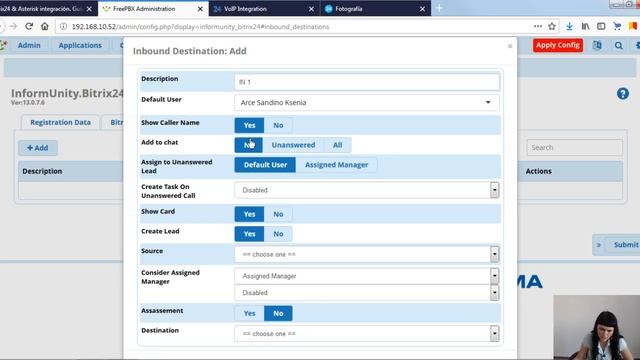Assign unanswered lead to Default User
This screenshot has height=360, width=640.
click(x=265, y=165)
